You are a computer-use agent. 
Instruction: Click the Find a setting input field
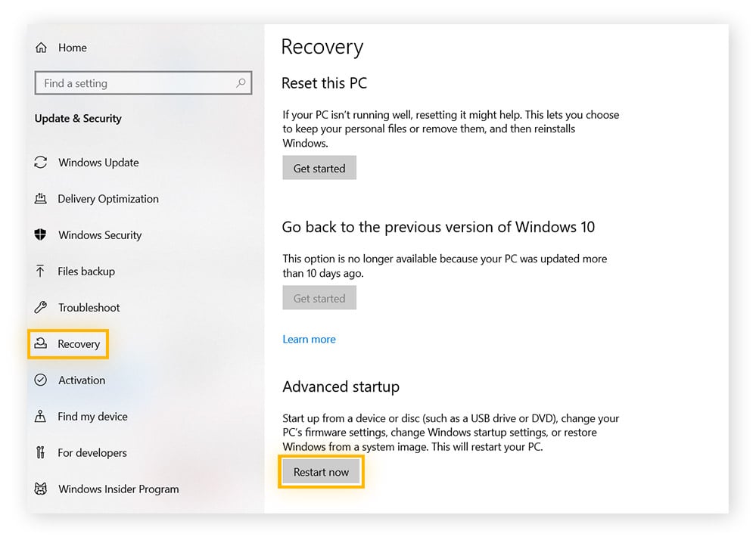point(136,83)
